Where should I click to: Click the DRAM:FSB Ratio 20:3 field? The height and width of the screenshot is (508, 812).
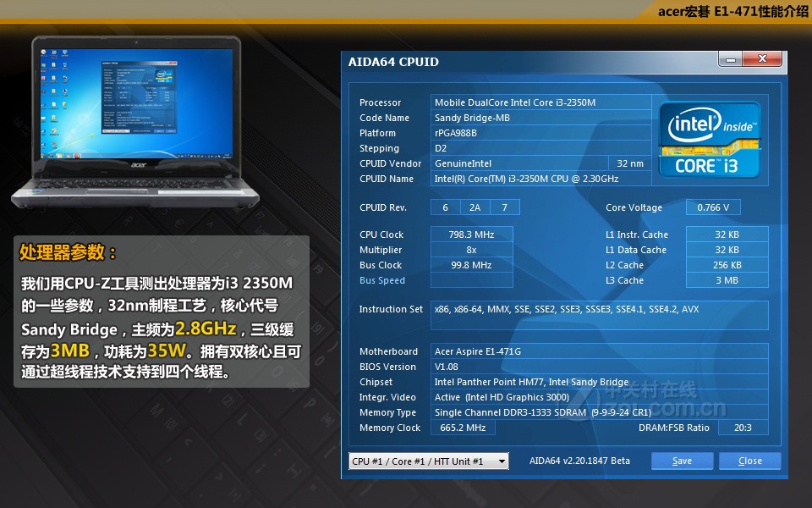(x=743, y=428)
